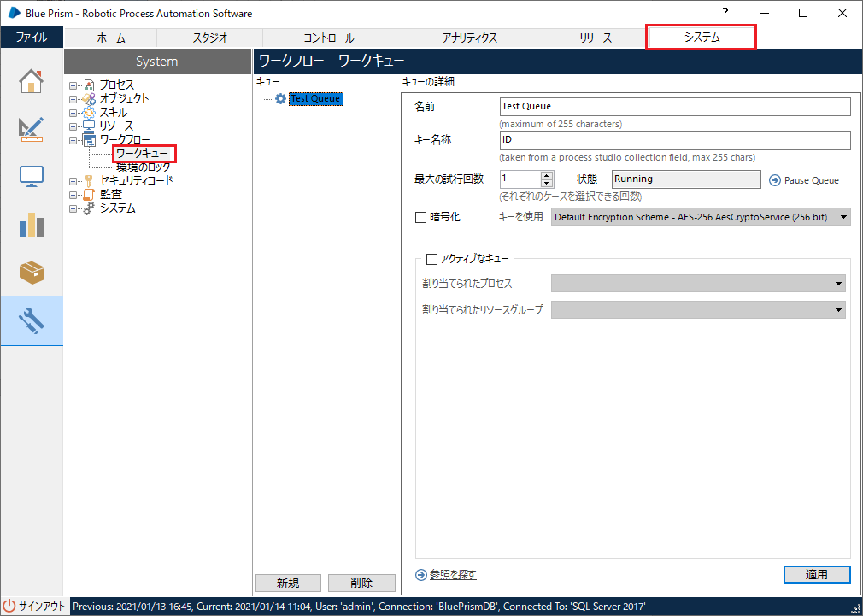Expand the オブジェクト tree node

(x=73, y=99)
